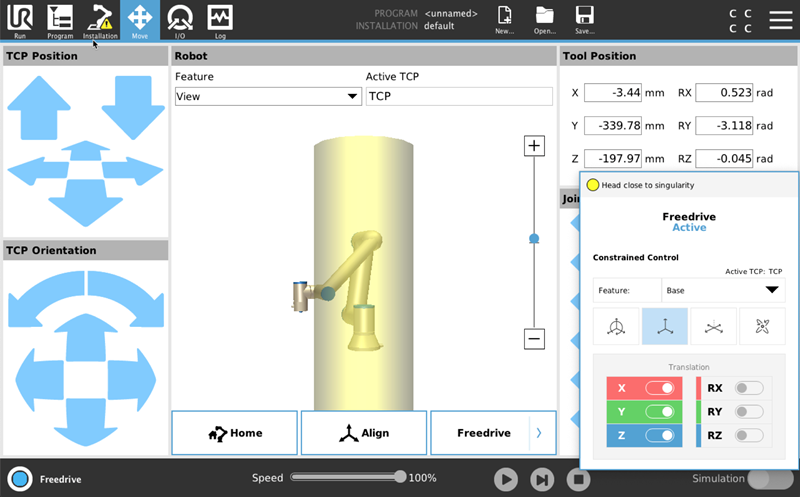Image resolution: width=800 pixels, height=497 pixels.
Task: Switch to the Installation tab
Action: 100,20
